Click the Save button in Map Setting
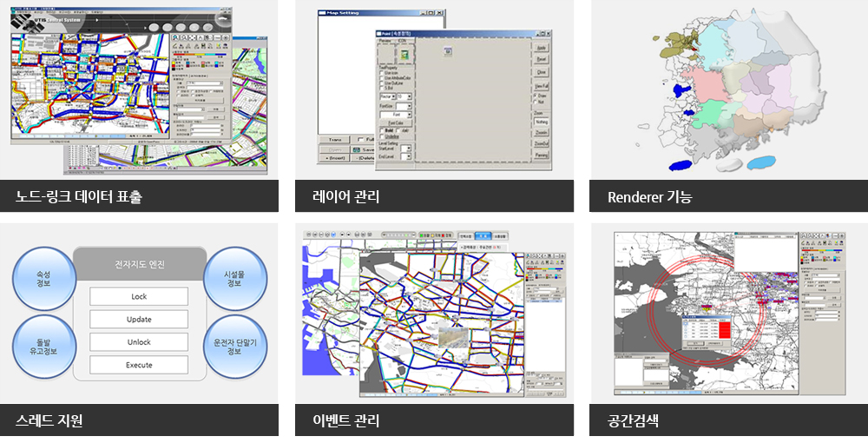 coord(363,149)
